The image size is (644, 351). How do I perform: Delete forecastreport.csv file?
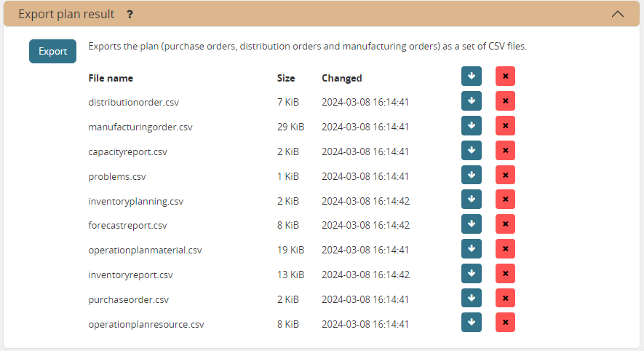[505, 225]
